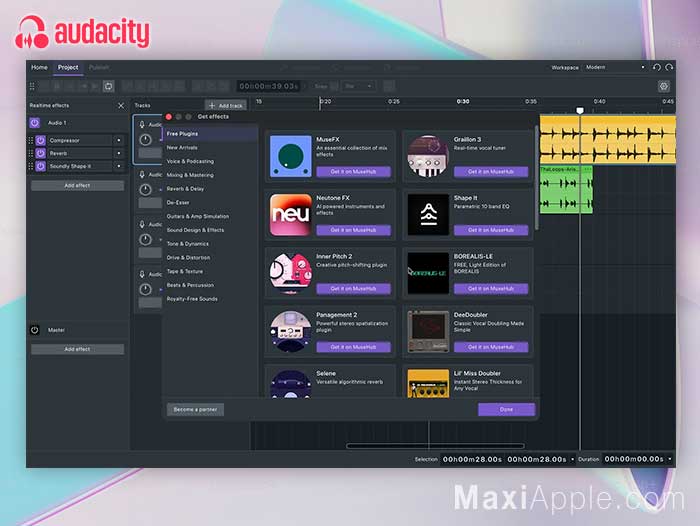Click the Graillon 3 plugin icon

(x=428, y=156)
